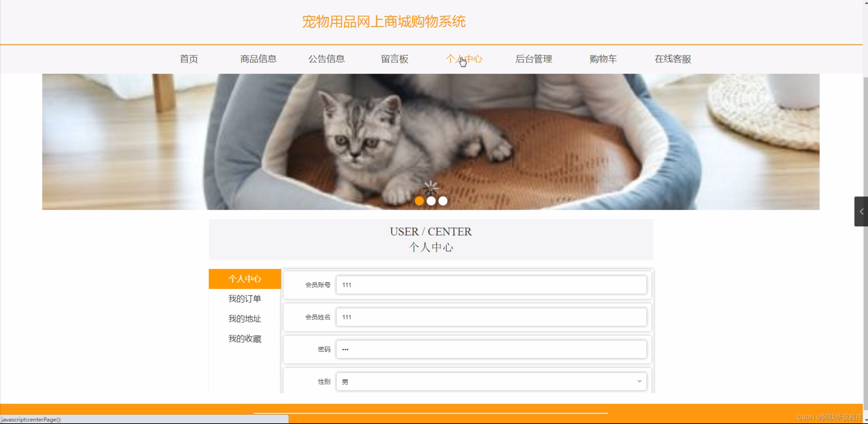Open 公告信息 announcements page
This screenshot has height=424, width=868.
click(326, 59)
